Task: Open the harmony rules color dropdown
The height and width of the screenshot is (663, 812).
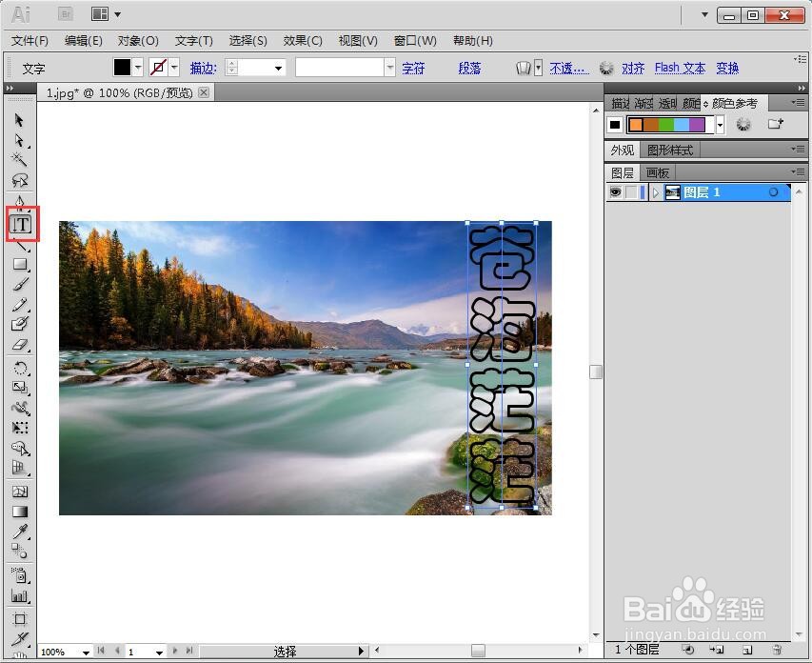Action: (x=720, y=125)
